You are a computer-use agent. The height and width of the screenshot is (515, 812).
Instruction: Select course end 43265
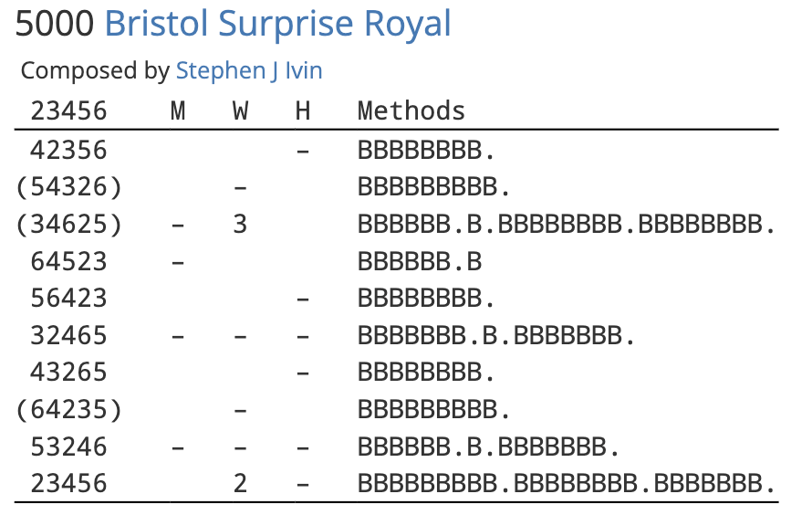coord(68,373)
